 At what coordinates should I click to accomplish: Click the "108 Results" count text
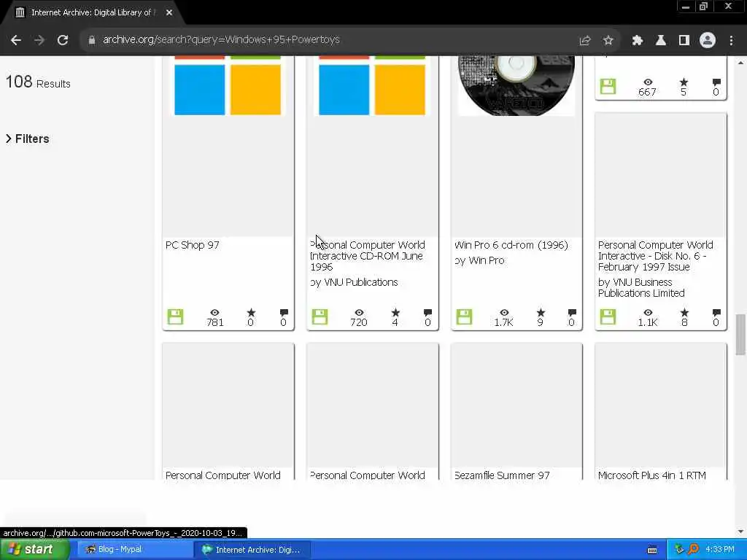pos(38,82)
